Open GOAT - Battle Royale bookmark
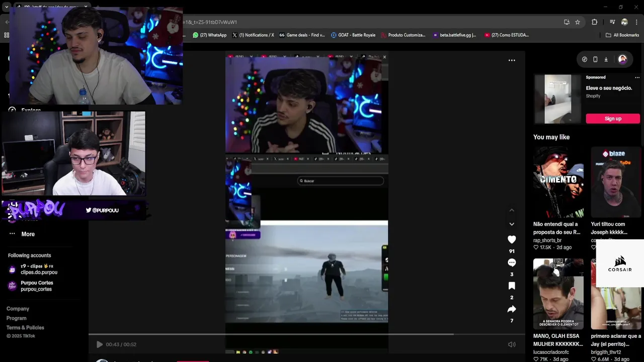Viewport: 644px width, 362px height. click(353, 35)
